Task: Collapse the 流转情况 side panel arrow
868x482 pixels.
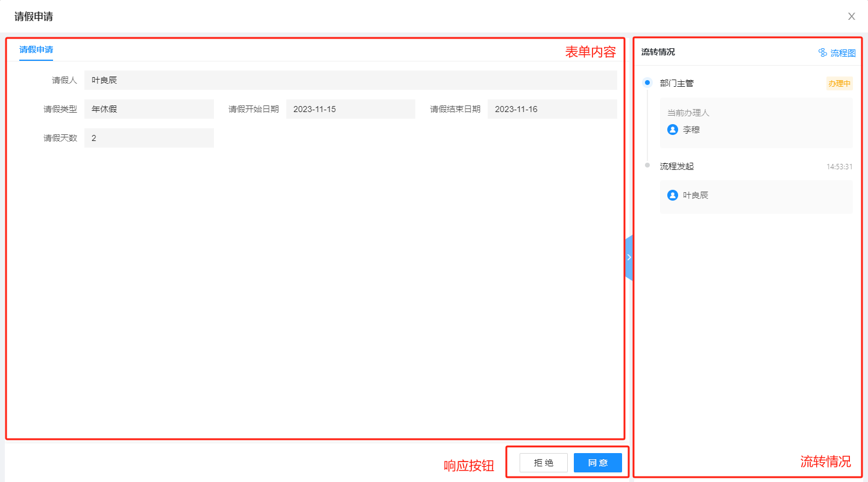Action: click(x=629, y=257)
